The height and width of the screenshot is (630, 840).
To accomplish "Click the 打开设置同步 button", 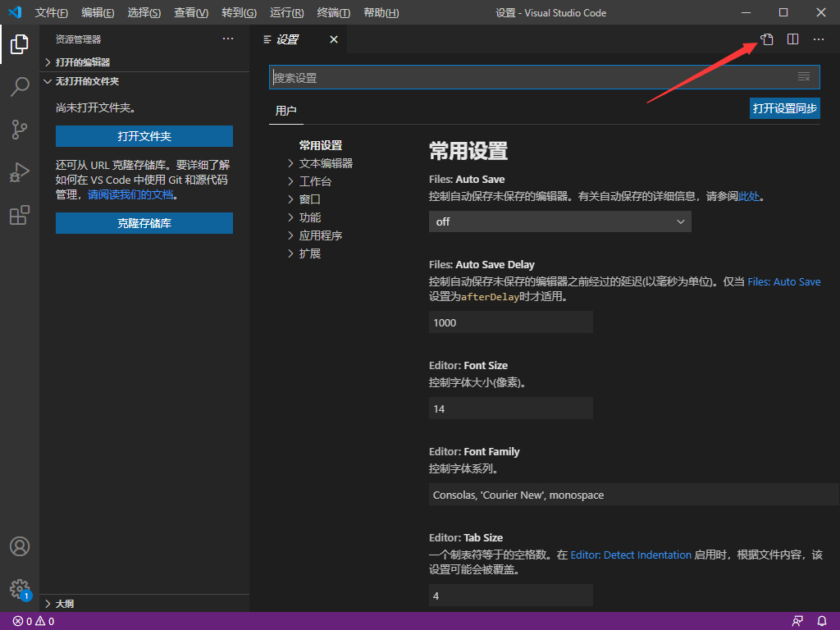I will [784, 108].
